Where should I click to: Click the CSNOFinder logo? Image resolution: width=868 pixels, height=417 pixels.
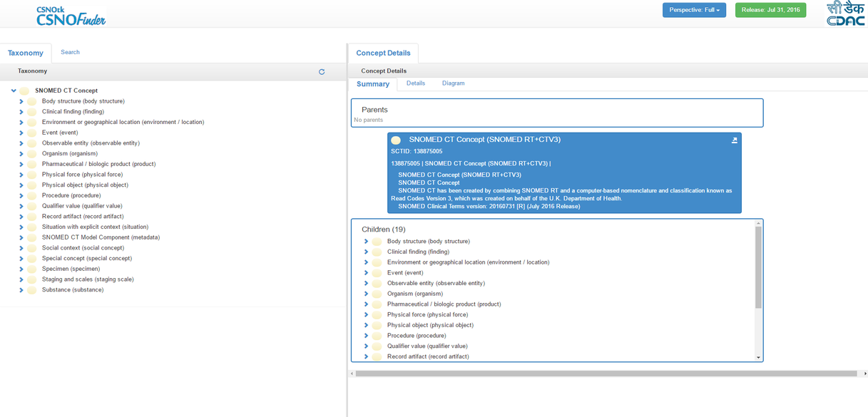[x=71, y=15]
